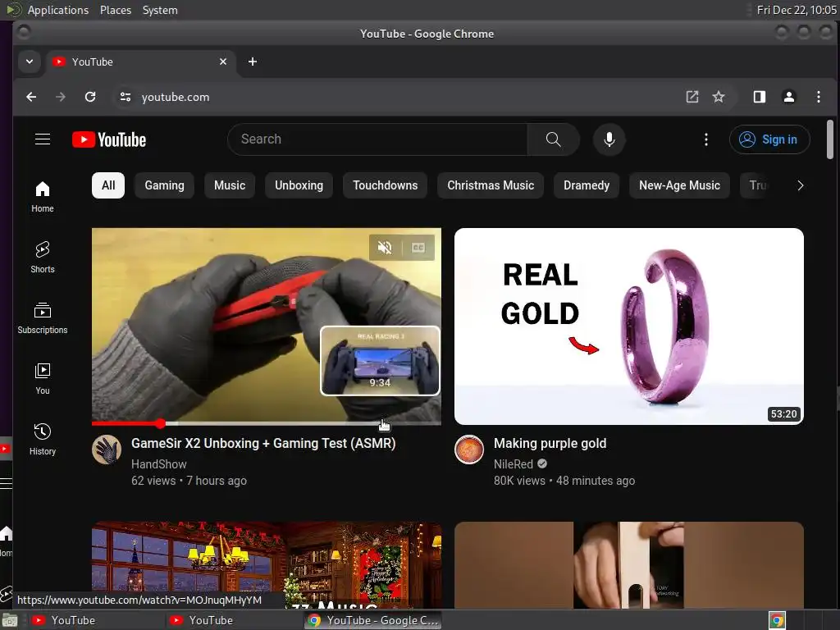Click the Chrome icon in system tray

[777, 620]
